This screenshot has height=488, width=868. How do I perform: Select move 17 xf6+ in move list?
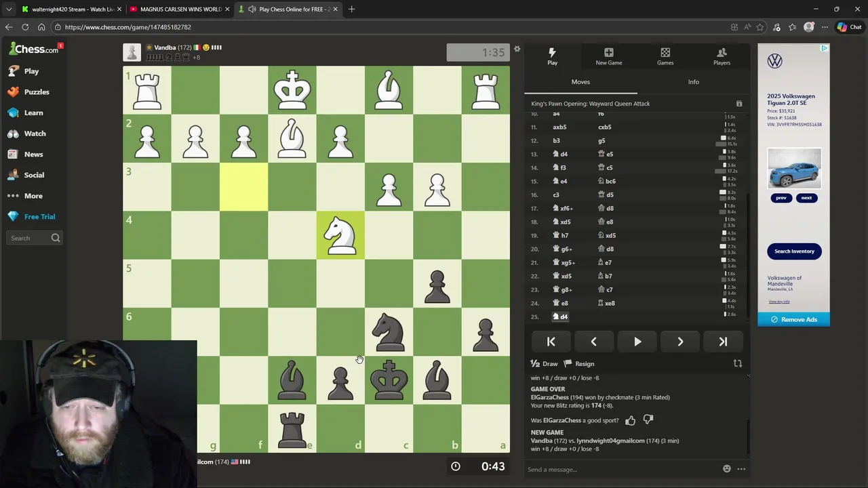(x=563, y=208)
